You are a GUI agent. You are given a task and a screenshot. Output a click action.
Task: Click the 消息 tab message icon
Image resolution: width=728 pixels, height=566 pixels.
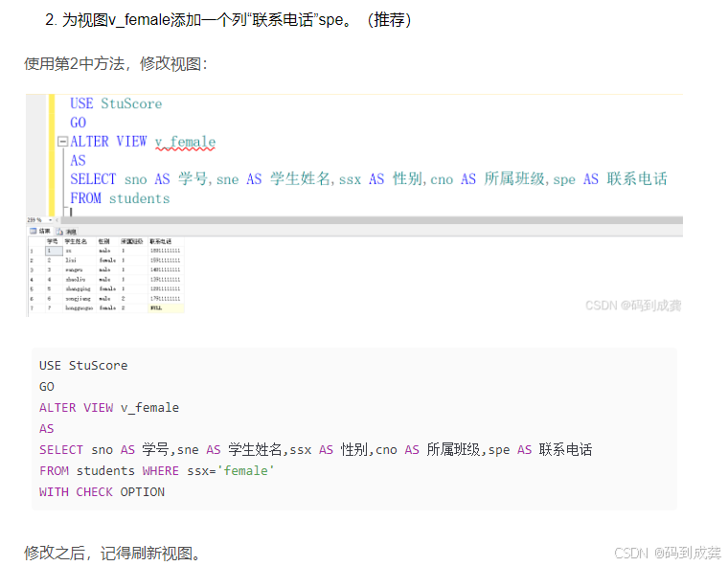59,231
